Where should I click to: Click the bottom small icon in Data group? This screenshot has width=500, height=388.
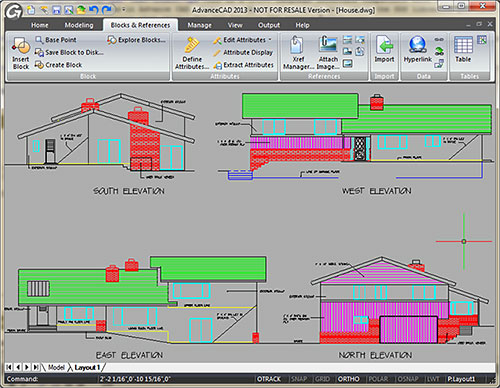[439, 64]
